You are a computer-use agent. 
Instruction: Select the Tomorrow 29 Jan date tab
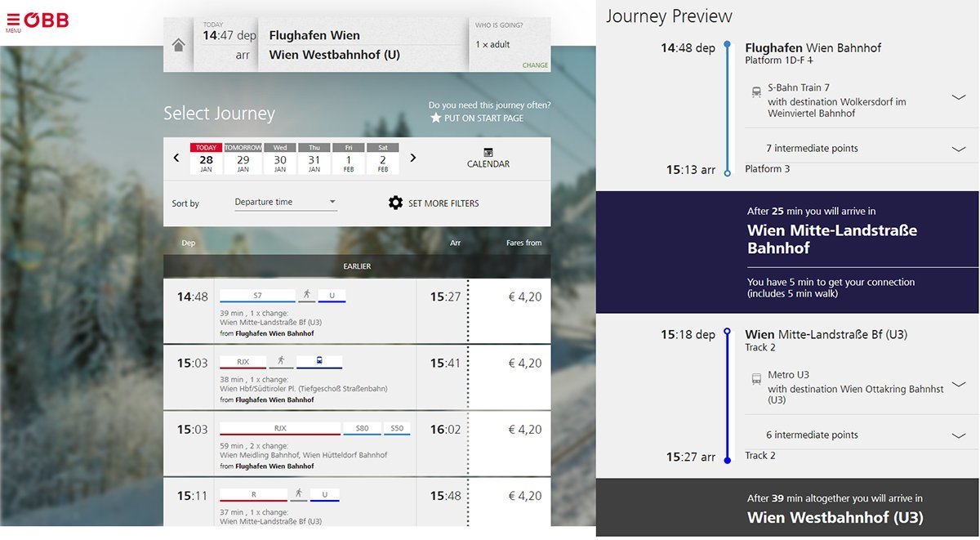(243, 159)
